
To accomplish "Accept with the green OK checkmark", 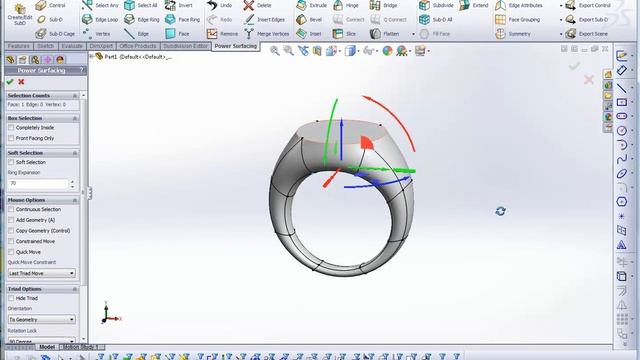I will click(10, 82).
